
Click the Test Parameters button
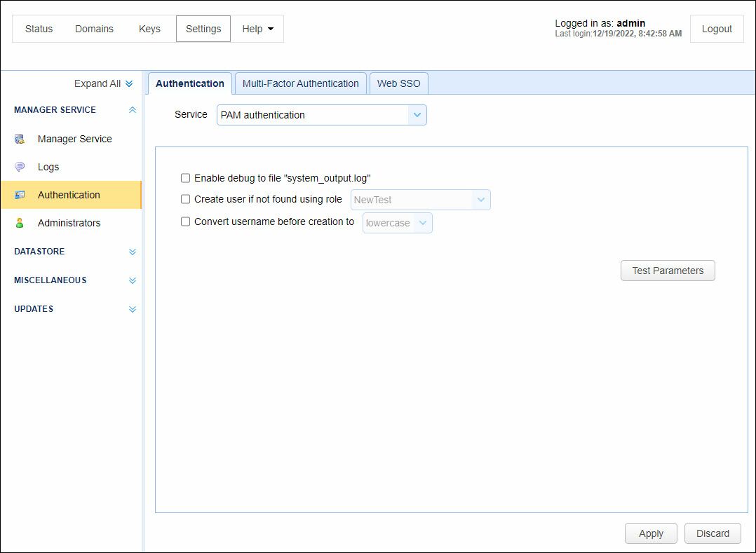[x=668, y=271]
